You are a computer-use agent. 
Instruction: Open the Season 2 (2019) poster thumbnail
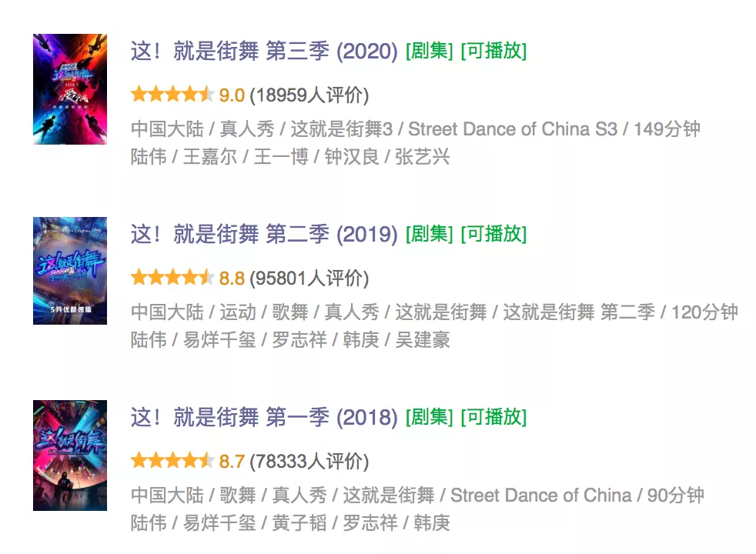pyautogui.click(x=70, y=271)
